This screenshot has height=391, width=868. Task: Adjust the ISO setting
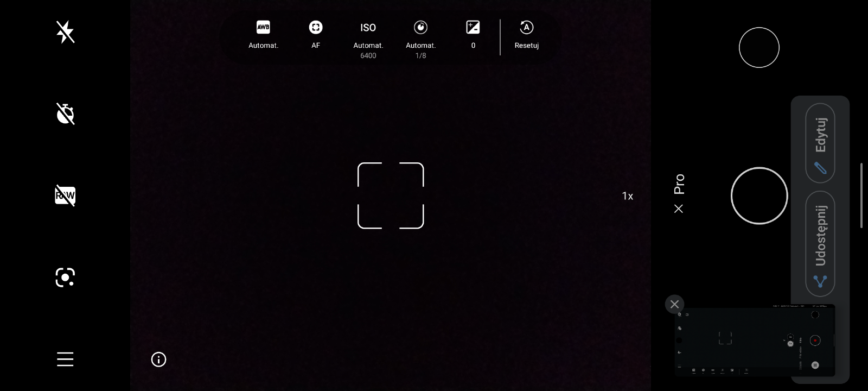[x=368, y=38]
